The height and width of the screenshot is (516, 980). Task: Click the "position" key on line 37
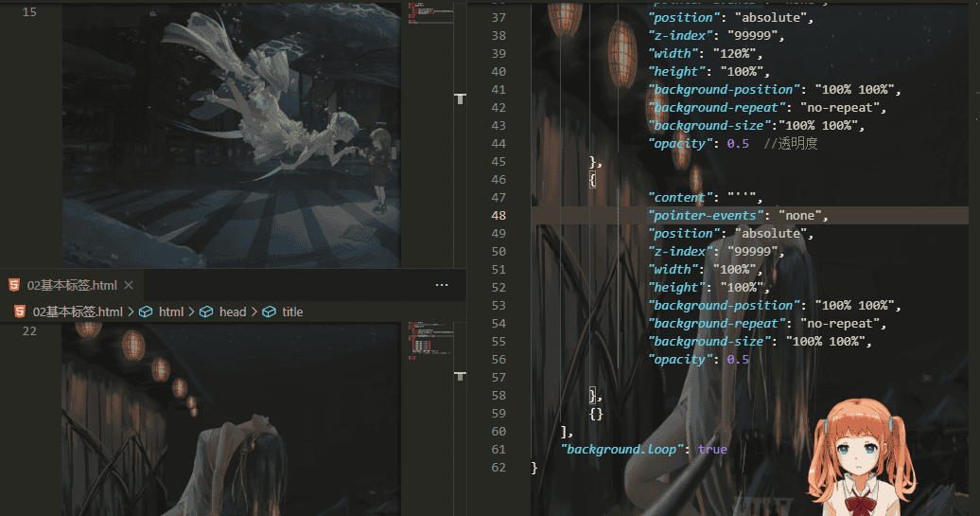tap(684, 17)
